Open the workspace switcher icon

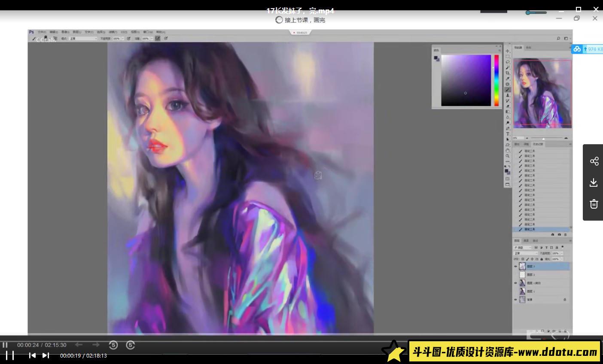click(x=566, y=38)
